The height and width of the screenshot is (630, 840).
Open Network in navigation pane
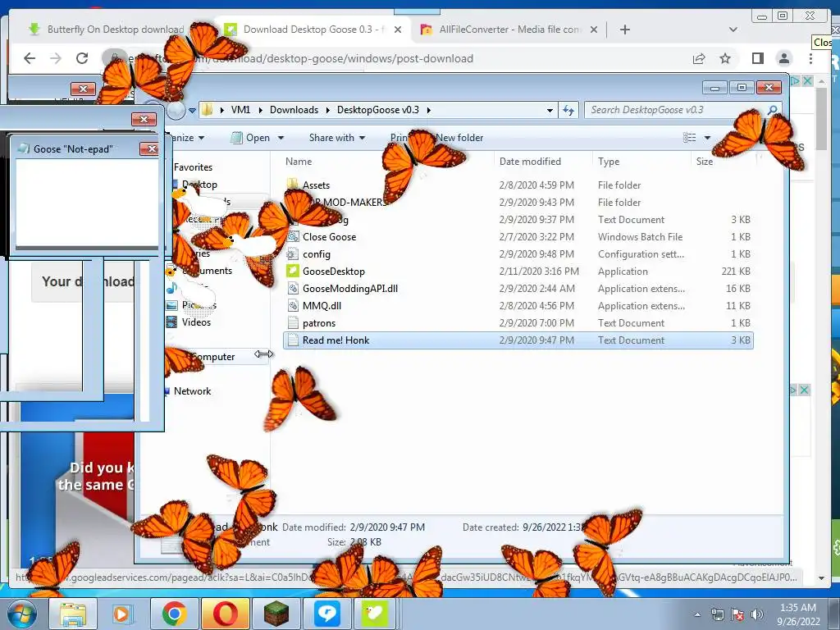pyautogui.click(x=192, y=391)
